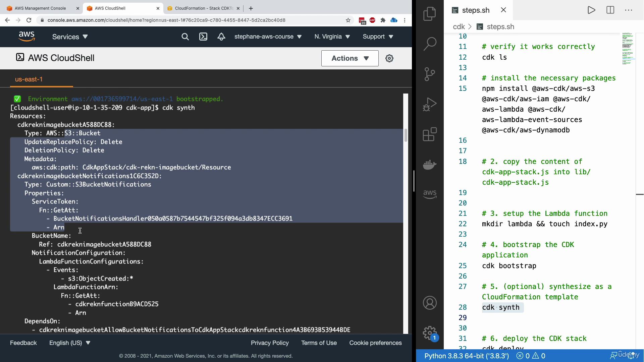Click Python 3.8.3 64-bit interpreter status
The image size is (644, 362).
(x=467, y=356)
